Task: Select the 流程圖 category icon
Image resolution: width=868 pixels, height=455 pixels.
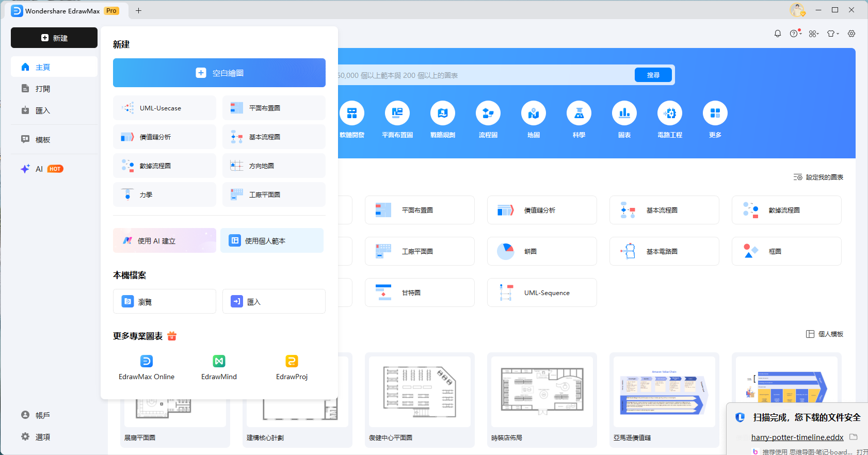Action: pos(488,113)
